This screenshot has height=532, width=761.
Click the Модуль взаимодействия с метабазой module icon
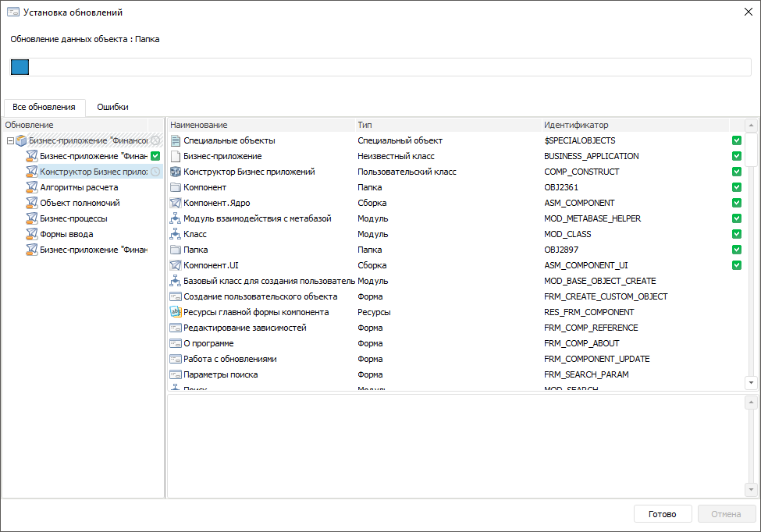(176, 218)
